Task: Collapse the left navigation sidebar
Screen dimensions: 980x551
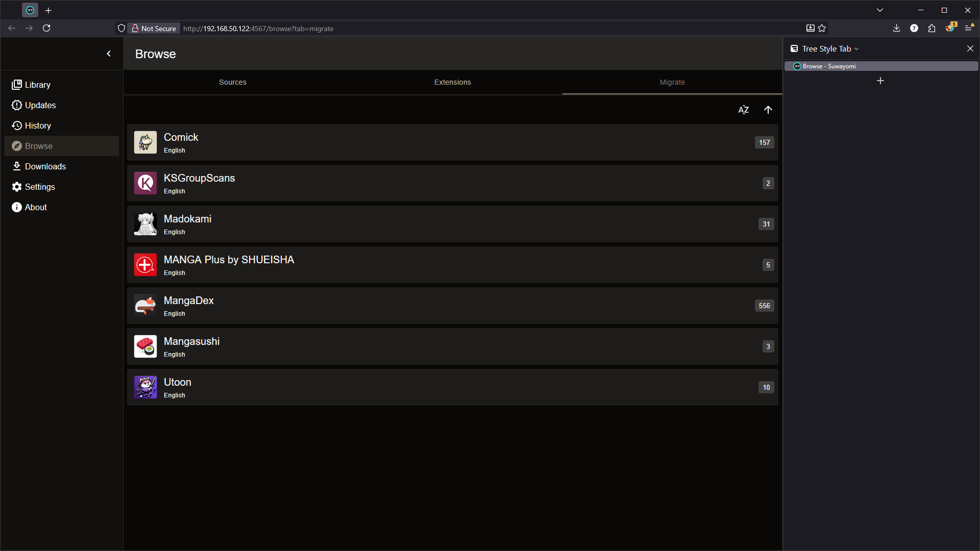Action: (109, 54)
